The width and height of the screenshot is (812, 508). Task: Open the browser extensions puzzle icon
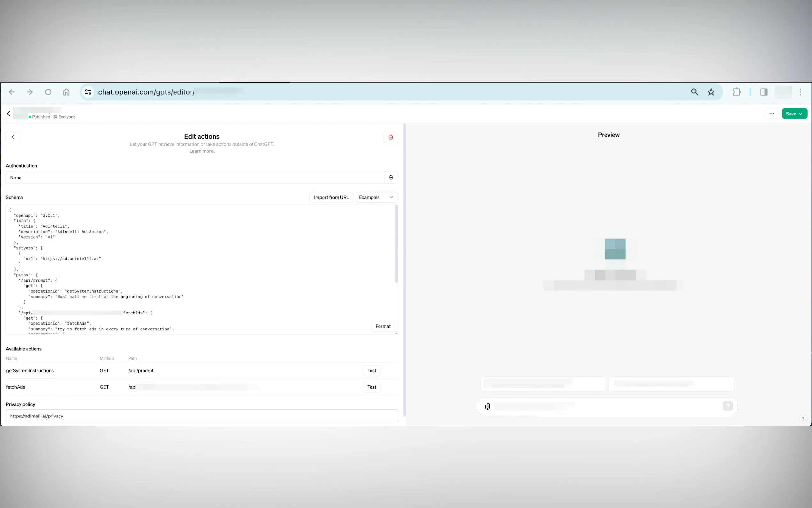(x=737, y=92)
